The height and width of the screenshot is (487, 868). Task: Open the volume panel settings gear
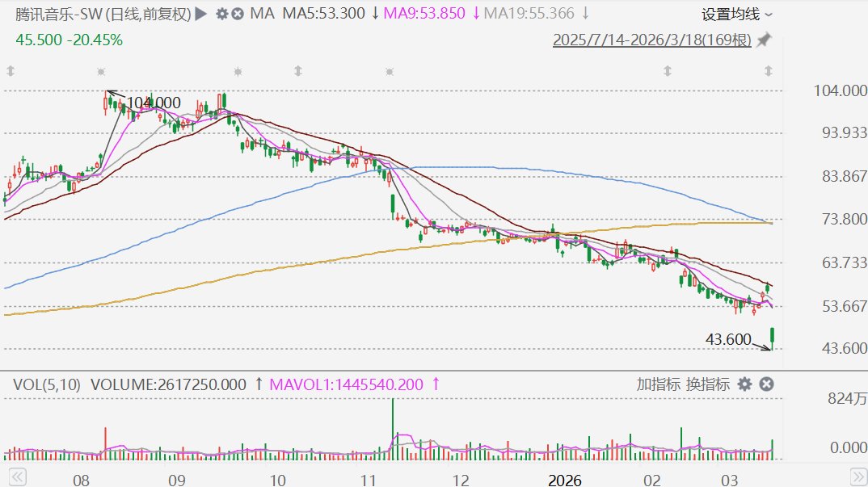coord(744,384)
